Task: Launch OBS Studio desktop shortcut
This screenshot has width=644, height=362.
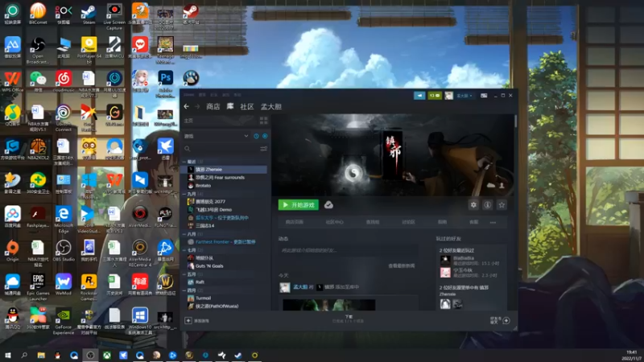Action: tap(64, 250)
